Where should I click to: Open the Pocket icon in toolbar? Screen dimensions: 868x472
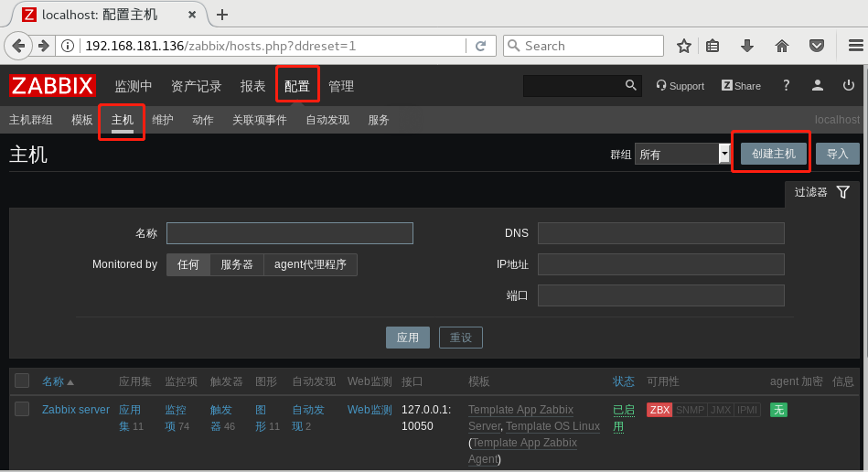click(x=817, y=46)
